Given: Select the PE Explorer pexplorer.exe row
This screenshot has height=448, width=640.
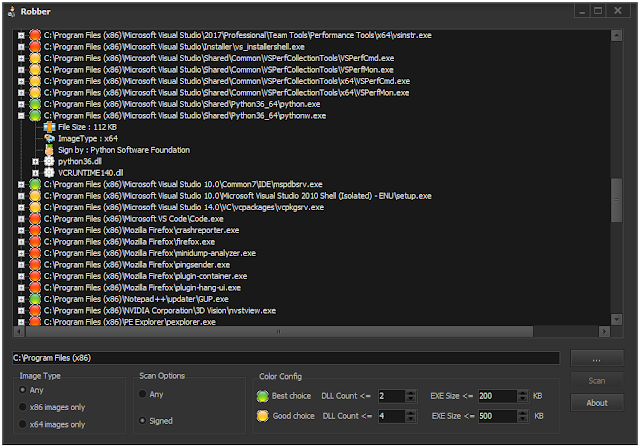Looking at the screenshot, I should [x=130, y=322].
